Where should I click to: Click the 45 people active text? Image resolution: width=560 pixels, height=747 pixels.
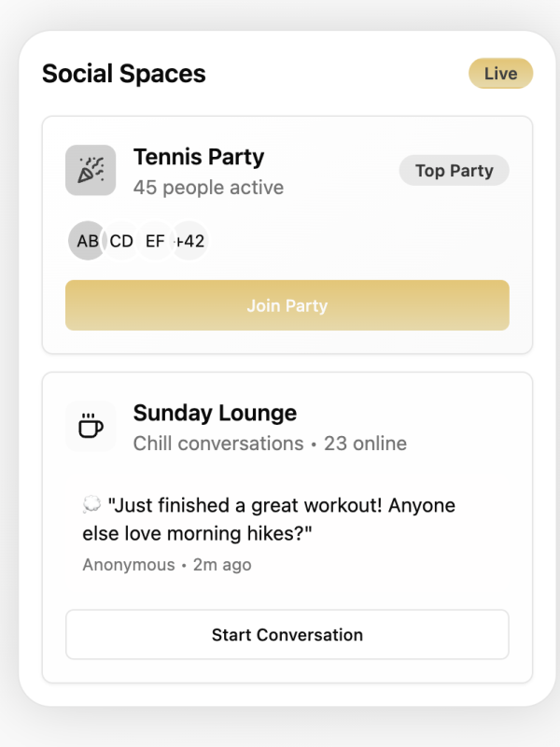[x=208, y=188]
